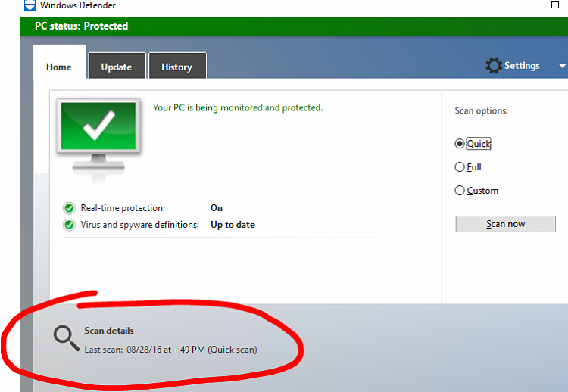Select the Quick scan radio button
The width and height of the screenshot is (568, 392).
[460, 144]
